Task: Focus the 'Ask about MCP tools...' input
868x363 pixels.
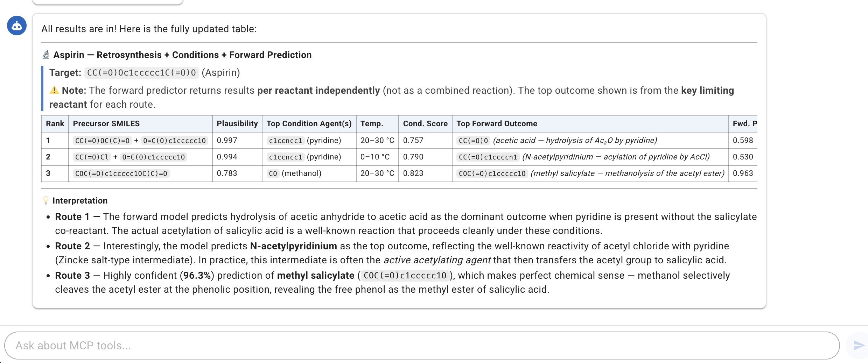Action: [x=420, y=346]
